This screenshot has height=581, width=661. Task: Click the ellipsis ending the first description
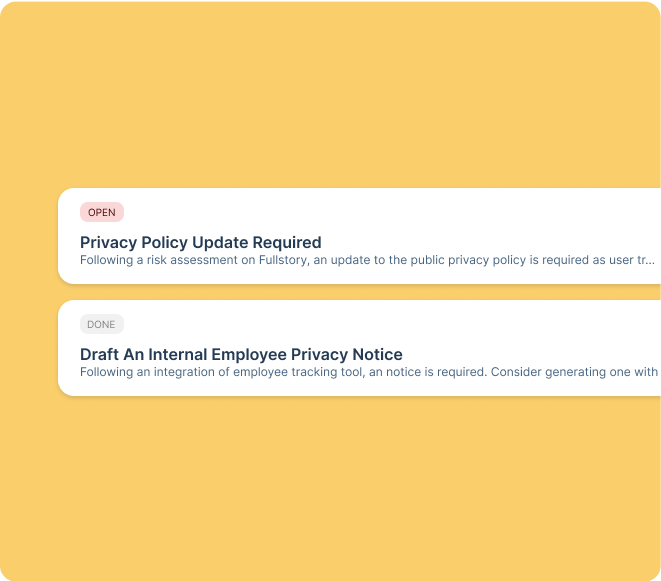click(x=649, y=260)
